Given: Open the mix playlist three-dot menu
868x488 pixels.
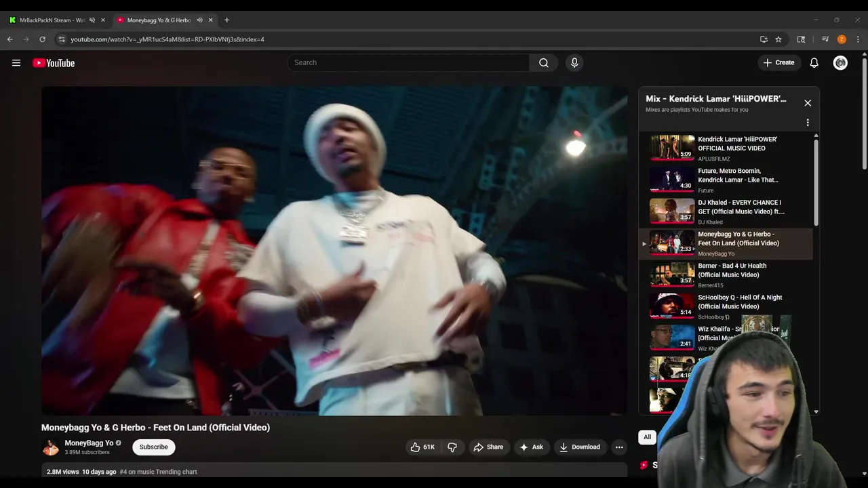Looking at the screenshot, I should (807, 123).
